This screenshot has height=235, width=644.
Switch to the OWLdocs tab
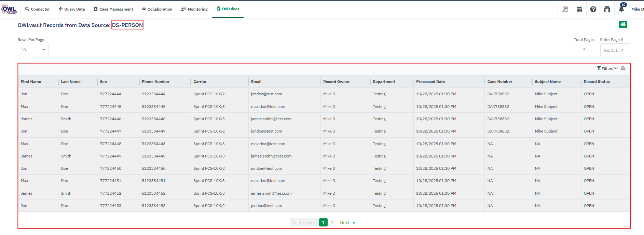tap(228, 9)
